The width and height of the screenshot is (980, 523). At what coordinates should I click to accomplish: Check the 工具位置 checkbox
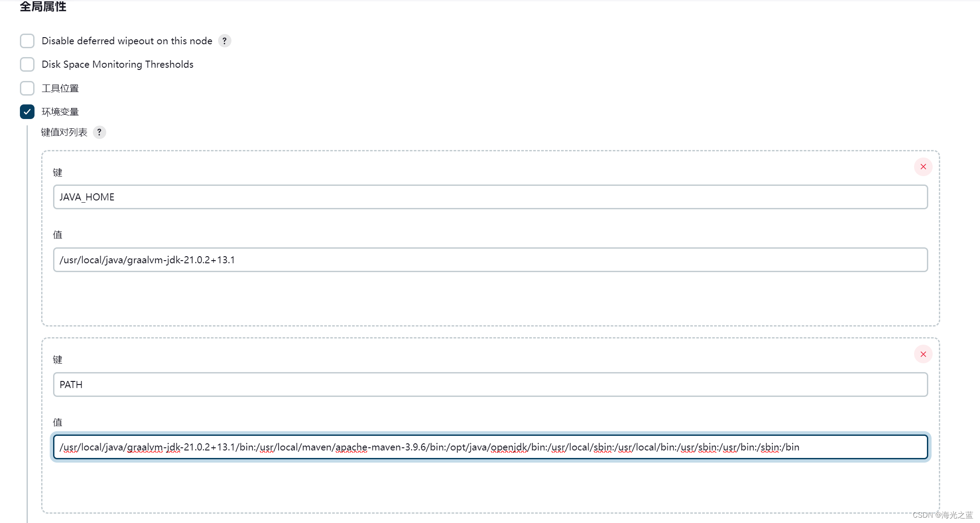(x=27, y=88)
